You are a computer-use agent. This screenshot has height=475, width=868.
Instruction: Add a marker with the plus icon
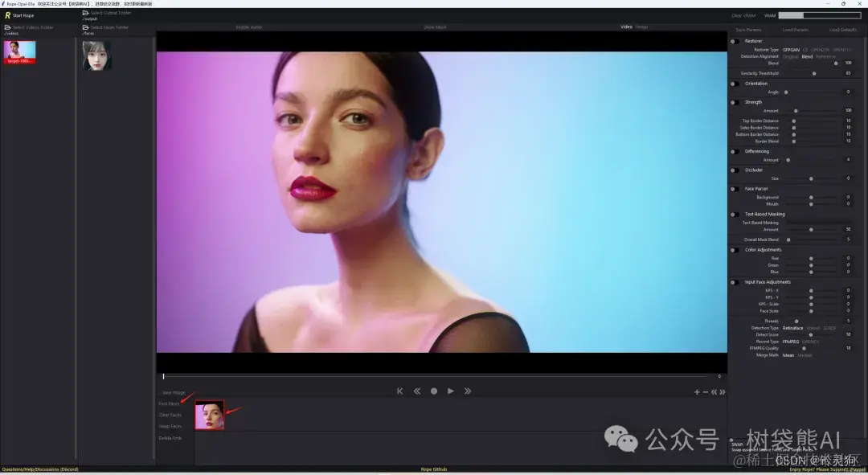(x=697, y=392)
